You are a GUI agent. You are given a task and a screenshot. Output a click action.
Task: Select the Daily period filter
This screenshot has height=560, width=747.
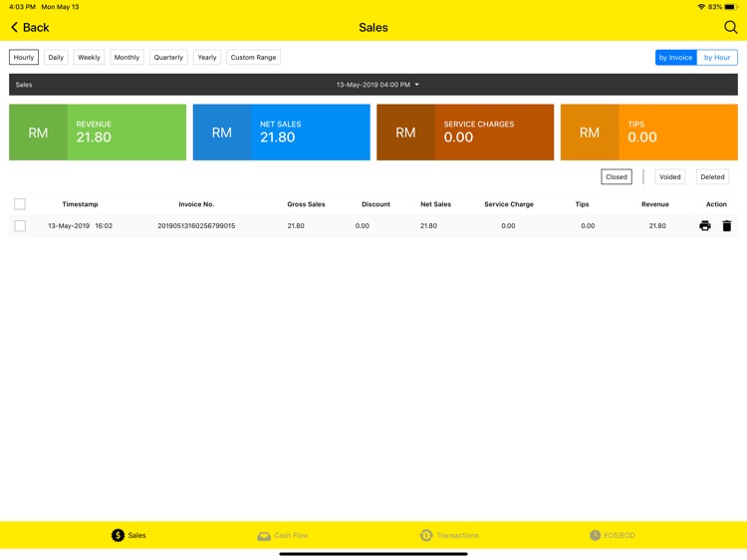(56, 57)
